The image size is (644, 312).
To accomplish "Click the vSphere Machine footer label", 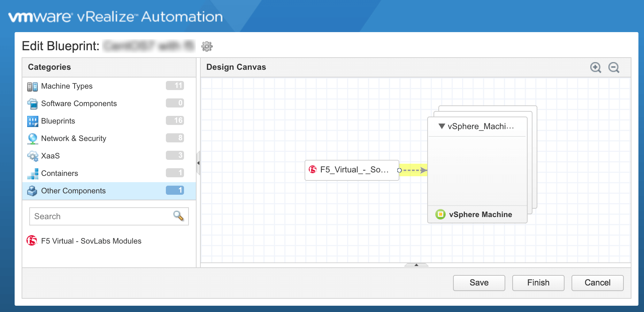I will [481, 214].
